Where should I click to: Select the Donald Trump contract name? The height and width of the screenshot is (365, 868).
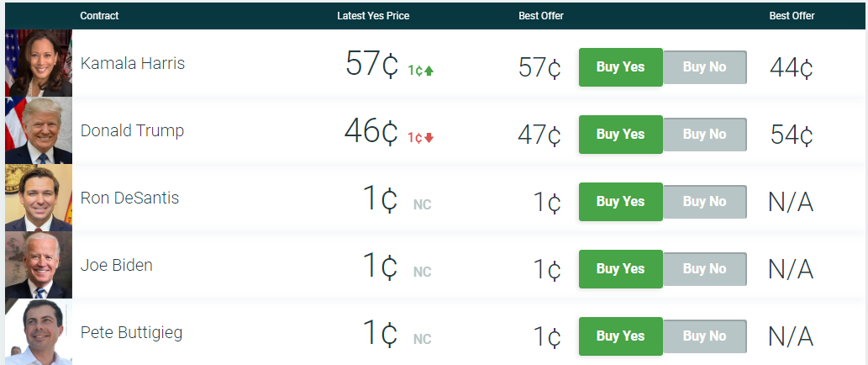click(132, 130)
